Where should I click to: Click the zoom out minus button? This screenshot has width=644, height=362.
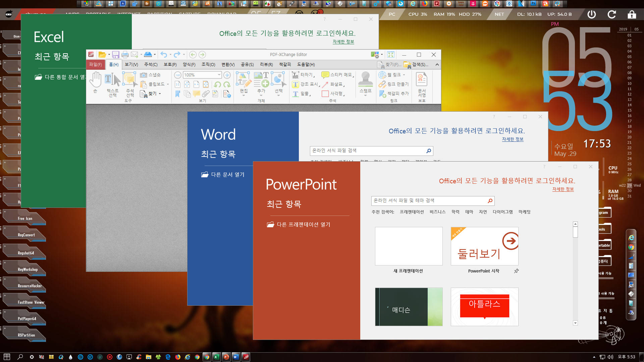(x=178, y=75)
